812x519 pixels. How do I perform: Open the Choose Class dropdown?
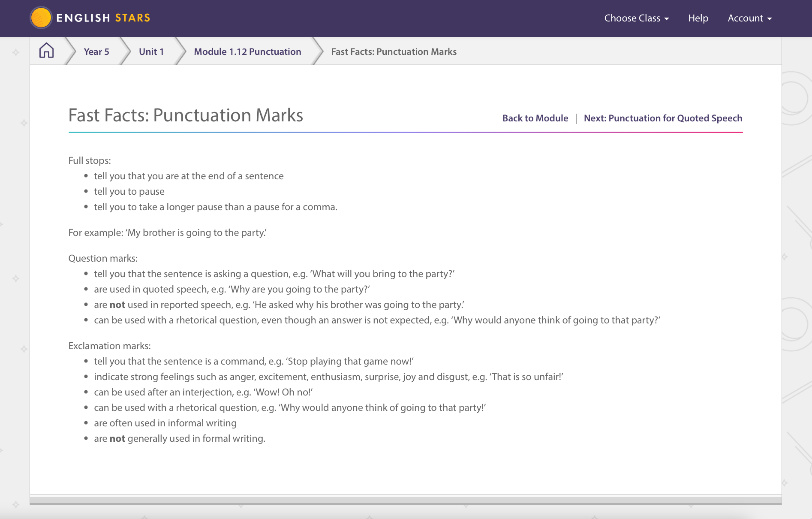point(636,18)
